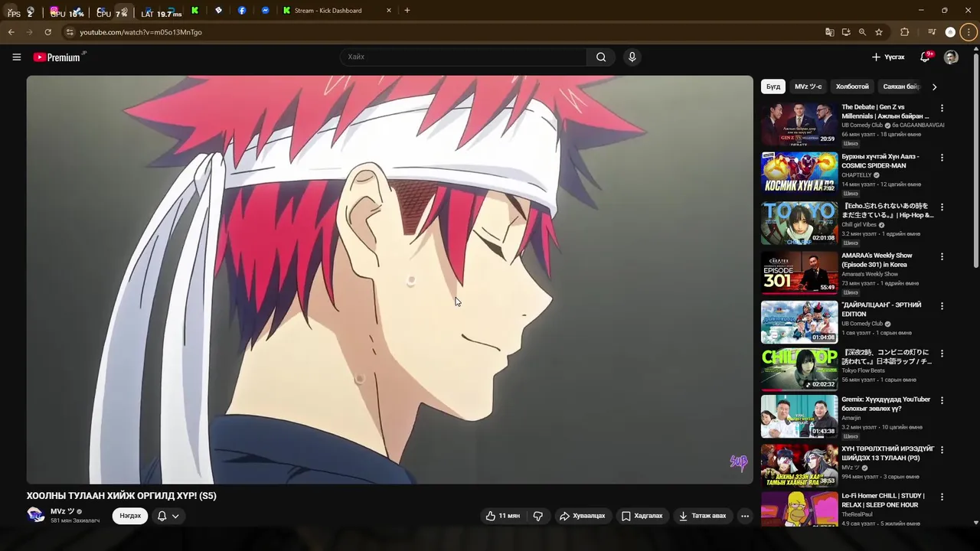Focus the Хайх search input field

463,57
